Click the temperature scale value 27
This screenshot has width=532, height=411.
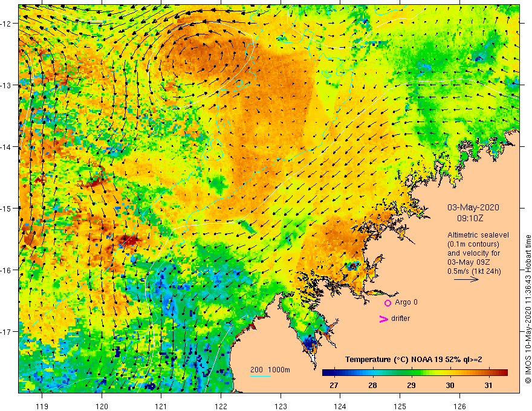(x=334, y=385)
